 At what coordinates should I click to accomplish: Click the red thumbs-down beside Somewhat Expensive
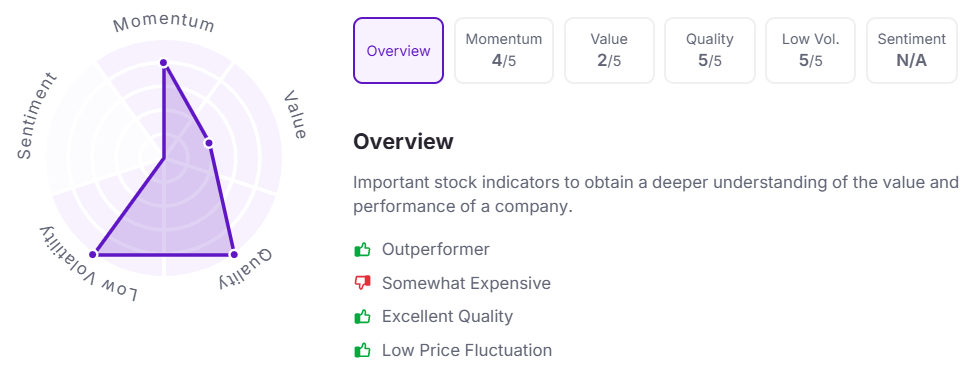(x=362, y=284)
